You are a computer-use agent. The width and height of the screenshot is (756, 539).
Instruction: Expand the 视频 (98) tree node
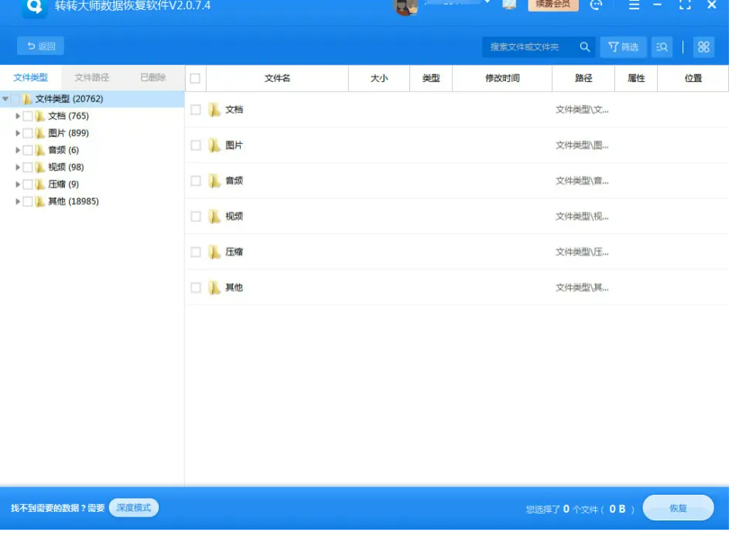[x=17, y=167]
